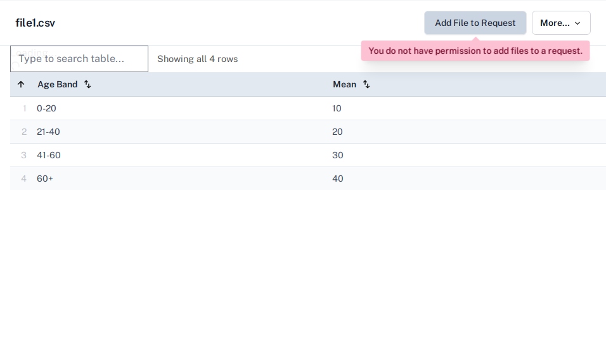606x364 pixels.
Task: Click row number 4 in the table
Action: click(x=23, y=179)
